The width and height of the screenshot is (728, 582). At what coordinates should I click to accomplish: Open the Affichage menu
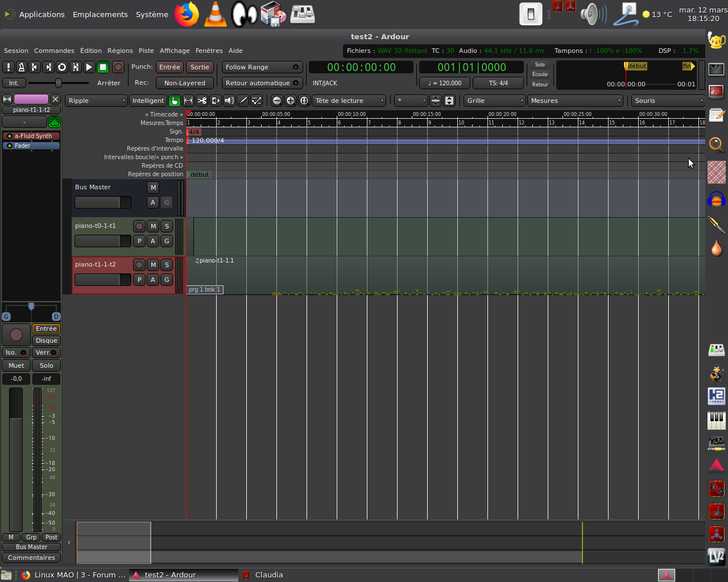(175, 51)
